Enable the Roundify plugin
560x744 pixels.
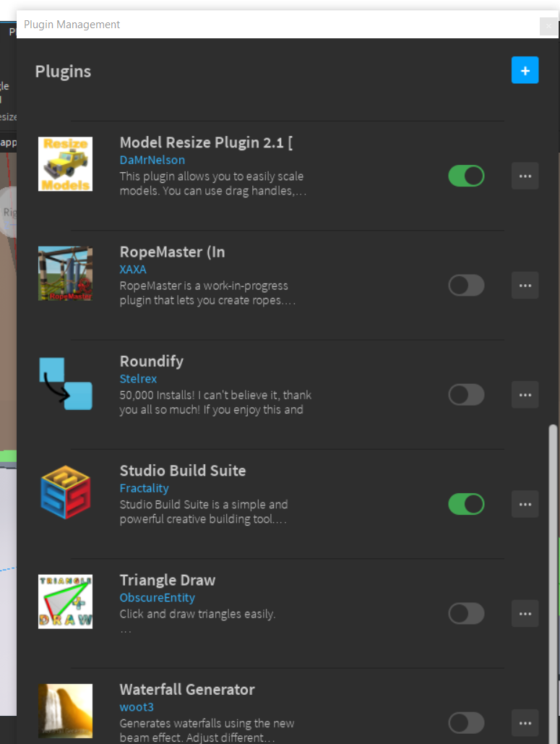coord(466,394)
